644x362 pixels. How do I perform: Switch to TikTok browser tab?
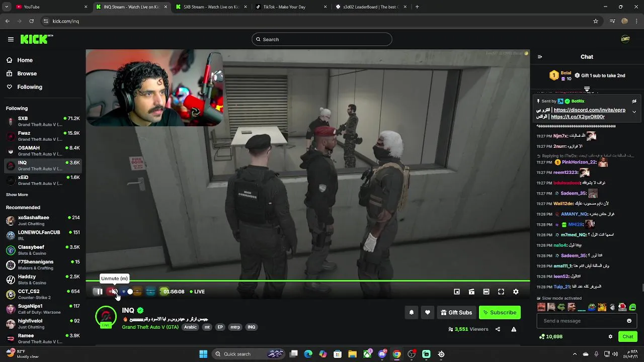tap(291, 7)
